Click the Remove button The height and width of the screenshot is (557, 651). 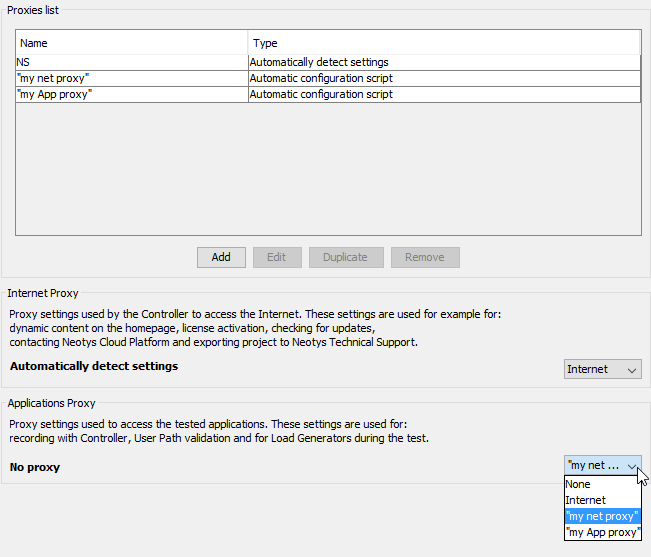[x=425, y=257]
